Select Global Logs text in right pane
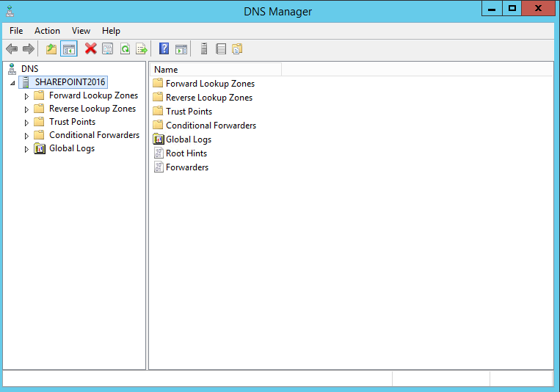The height and width of the screenshot is (392, 560). 189,139
